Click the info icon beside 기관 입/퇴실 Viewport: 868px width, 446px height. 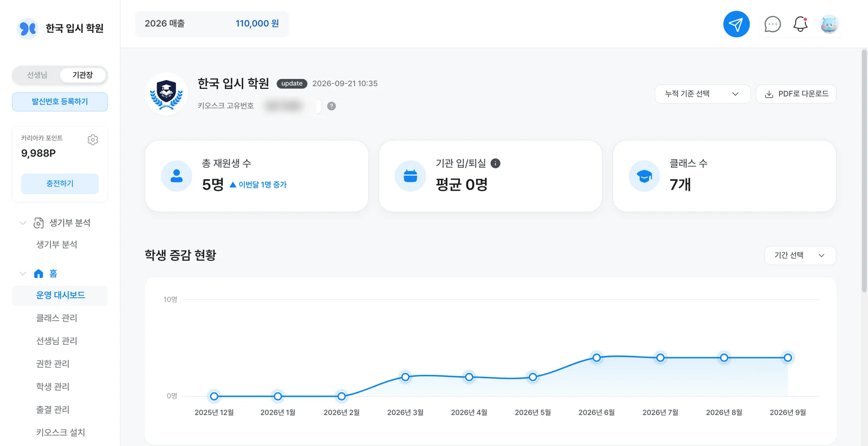pyautogui.click(x=495, y=163)
